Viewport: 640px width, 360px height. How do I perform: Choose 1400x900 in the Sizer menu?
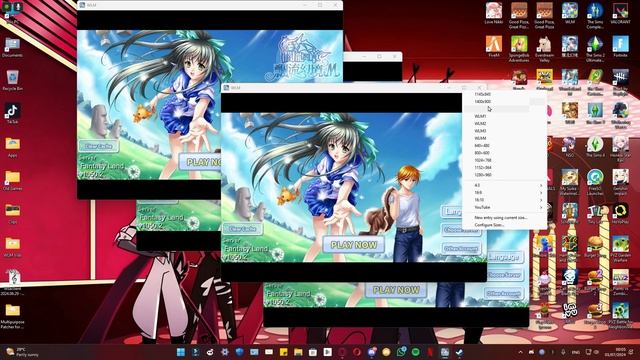(x=504, y=102)
